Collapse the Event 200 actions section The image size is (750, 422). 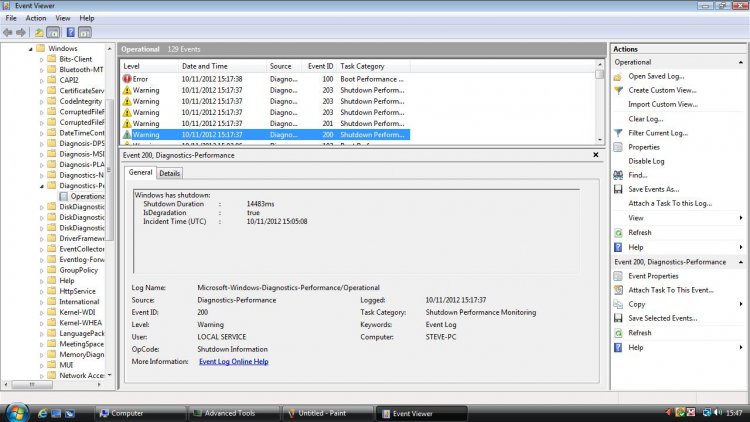[x=740, y=262]
